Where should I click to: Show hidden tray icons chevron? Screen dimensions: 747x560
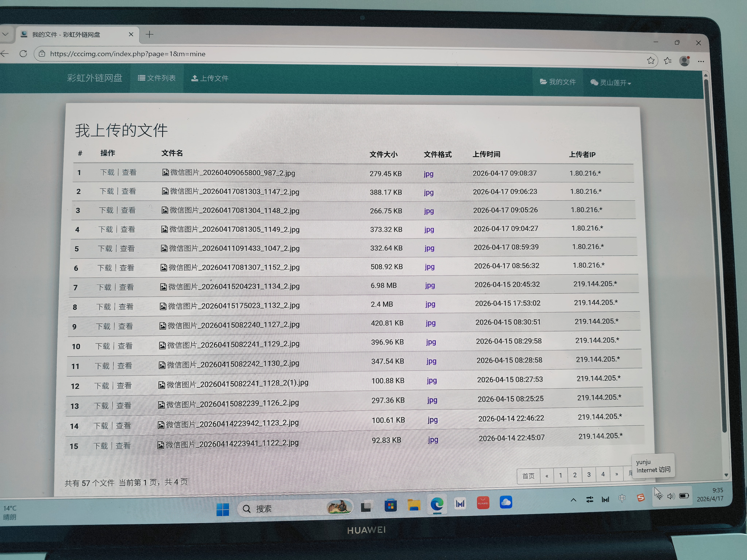(x=573, y=500)
